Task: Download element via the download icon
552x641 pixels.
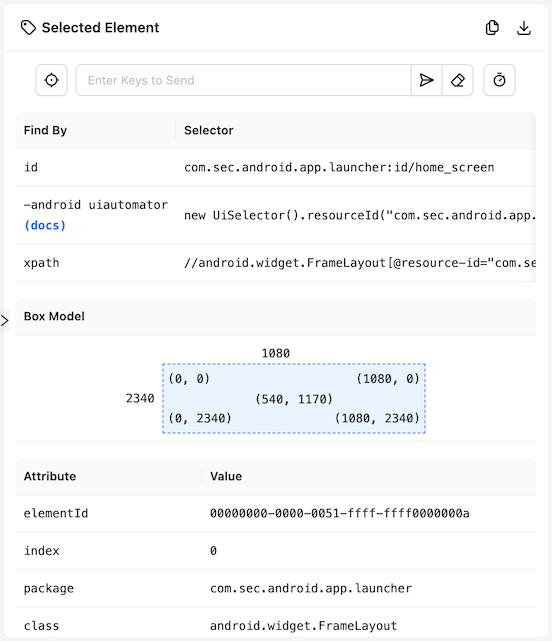Action: (x=524, y=28)
